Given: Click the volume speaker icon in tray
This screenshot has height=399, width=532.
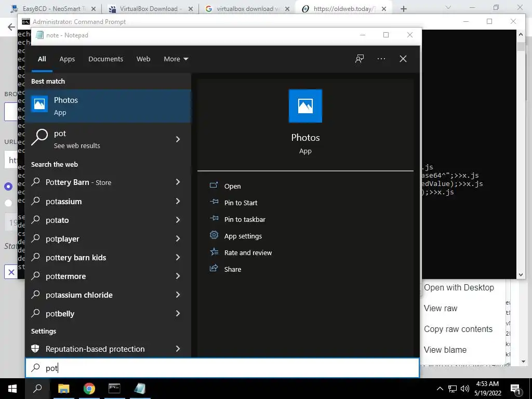Looking at the screenshot, I should pos(465,389).
